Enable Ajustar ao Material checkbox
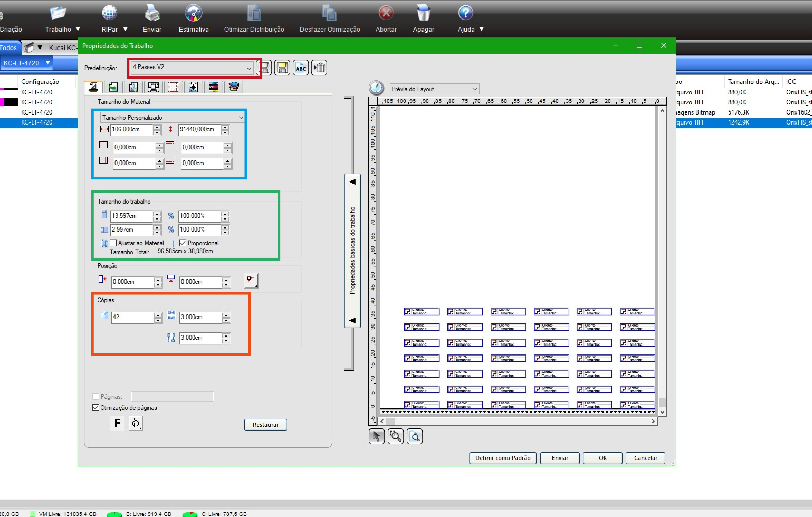The height and width of the screenshot is (517, 812). (113, 243)
